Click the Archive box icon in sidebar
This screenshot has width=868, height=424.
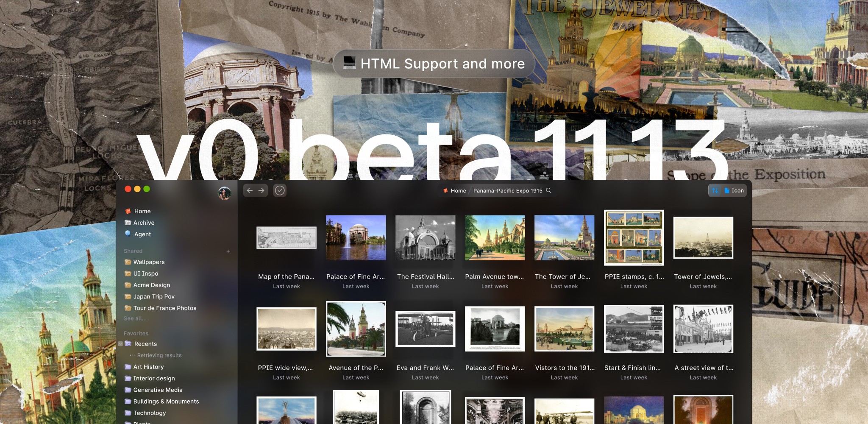128,223
